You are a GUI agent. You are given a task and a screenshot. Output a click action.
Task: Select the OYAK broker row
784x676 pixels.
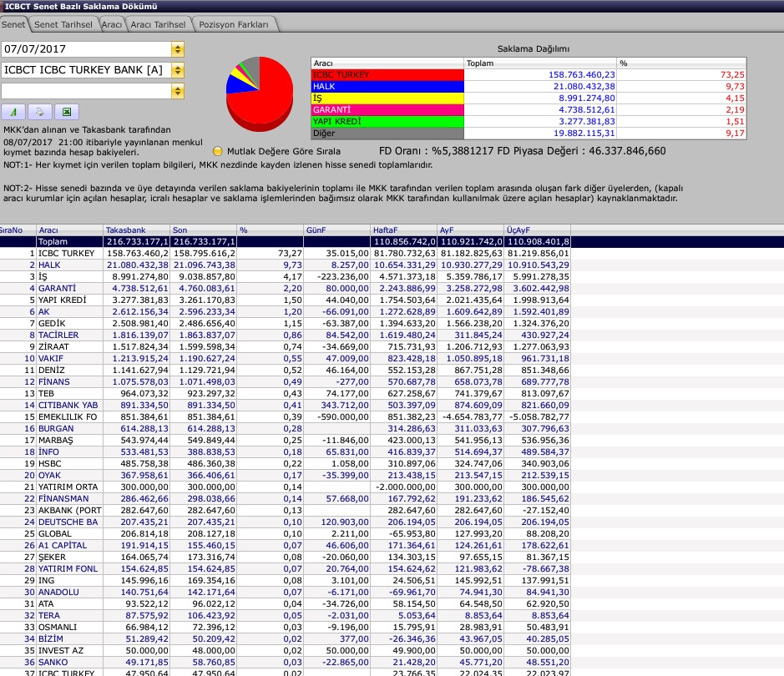tap(285, 475)
